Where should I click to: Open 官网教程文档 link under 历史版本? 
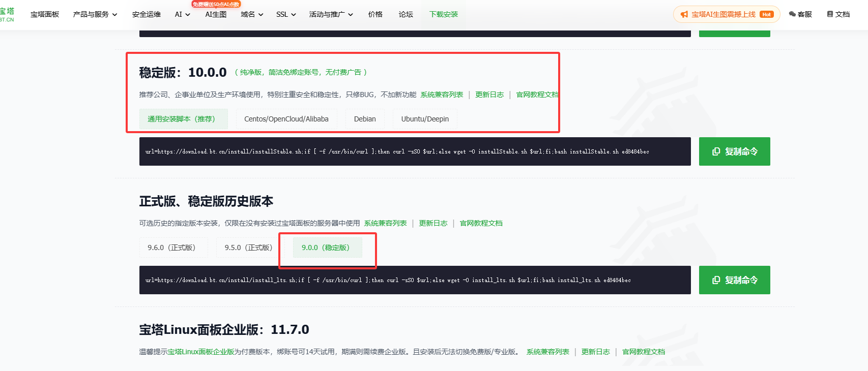click(x=481, y=223)
